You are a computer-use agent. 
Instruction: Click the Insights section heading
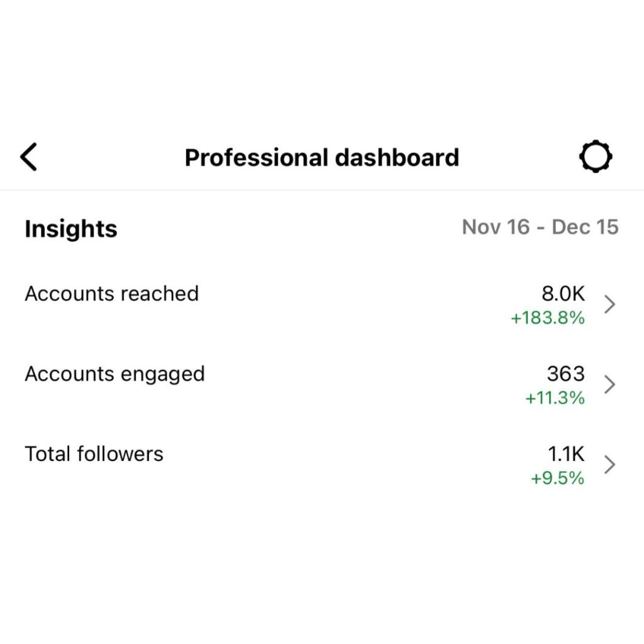click(71, 229)
